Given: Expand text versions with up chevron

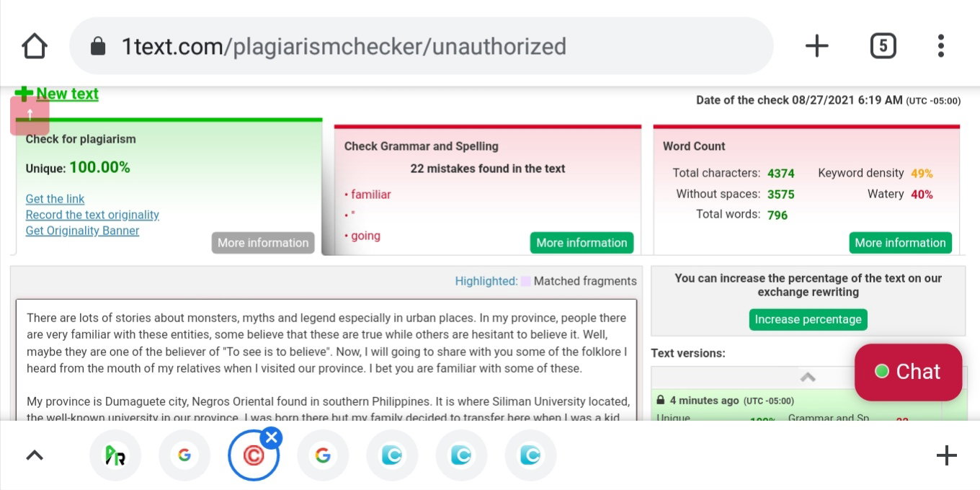Looking at the screenshot, I should pyautogui.click(x=808, y=378).
